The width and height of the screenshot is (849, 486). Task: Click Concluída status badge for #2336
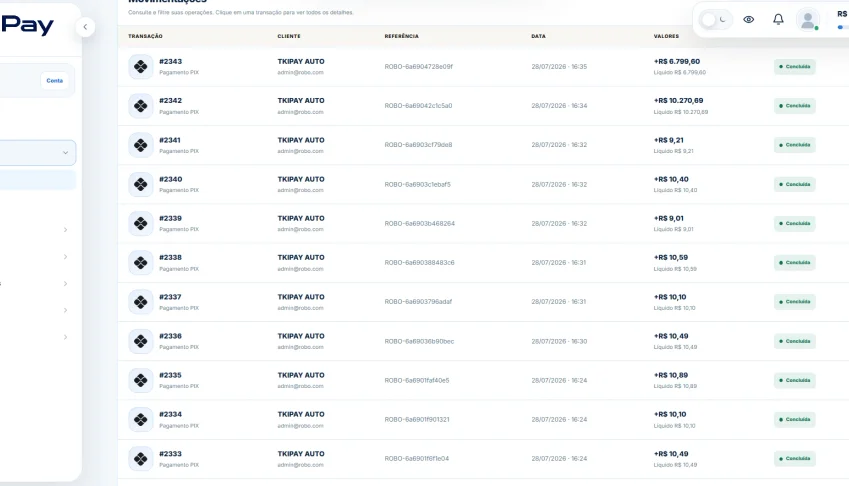(x=794, y=341)
